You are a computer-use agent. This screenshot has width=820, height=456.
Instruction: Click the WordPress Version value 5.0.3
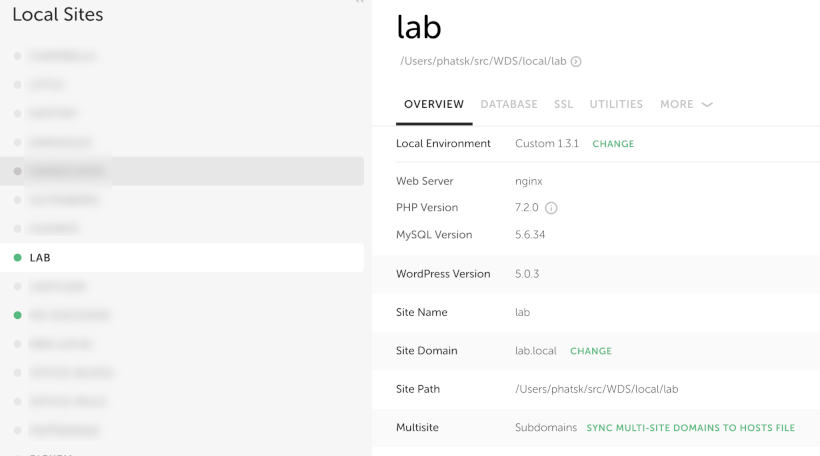point(527,274)
